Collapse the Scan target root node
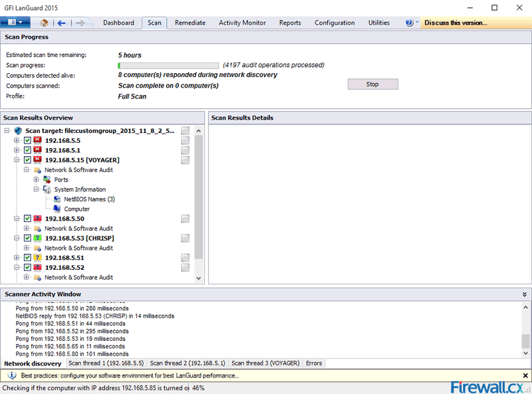The width and height of the screenshot is (532, 394). pyautogui.click(x=7, y=130)
